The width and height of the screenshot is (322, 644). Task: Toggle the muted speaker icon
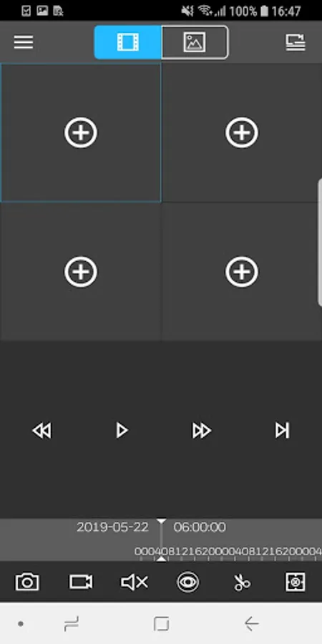pos(135,582)
